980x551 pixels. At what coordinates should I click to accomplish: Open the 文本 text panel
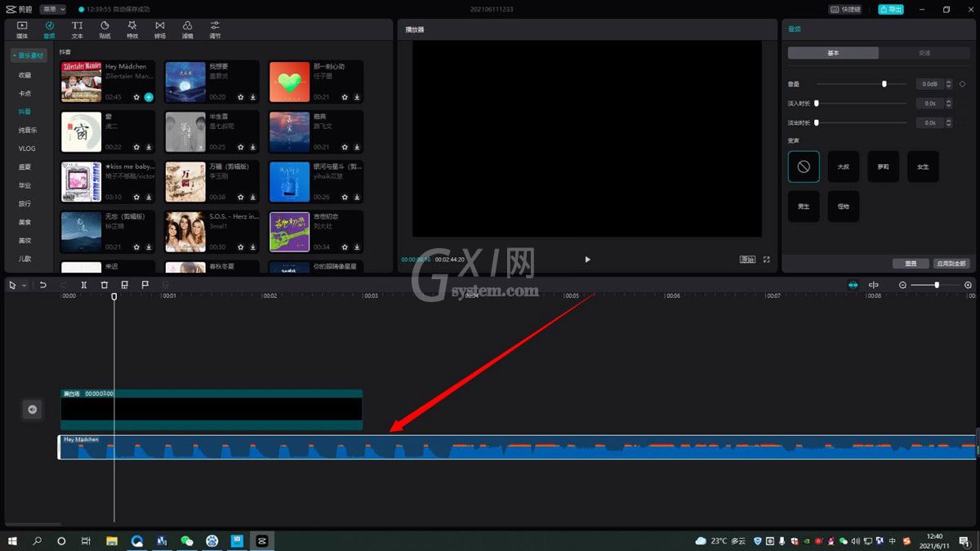pyautogui.click(x=77, y=29)
